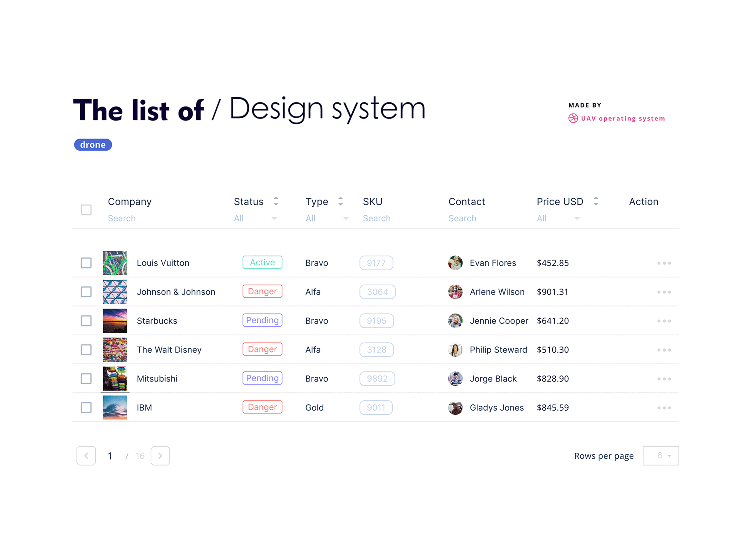Select the Mitsubishi row checkbox
Screen dimensions: 756x541
[86, 379]
